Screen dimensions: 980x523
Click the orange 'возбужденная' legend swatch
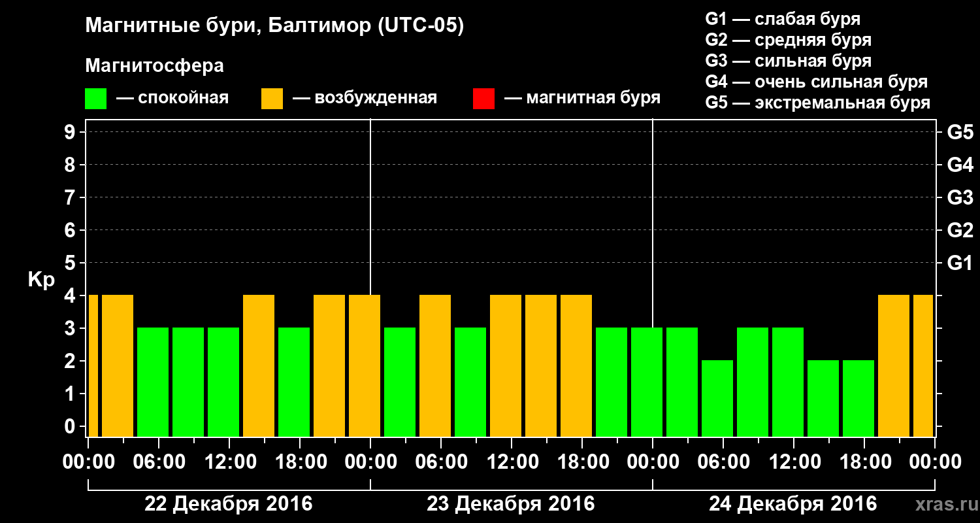click(272, 99)
